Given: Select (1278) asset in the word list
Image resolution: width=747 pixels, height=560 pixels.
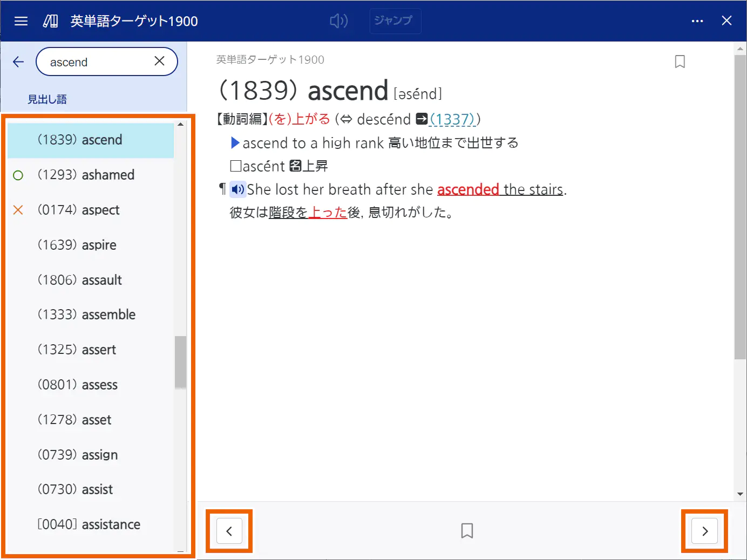Looking at the screenshot, I should tap(91, 420).
